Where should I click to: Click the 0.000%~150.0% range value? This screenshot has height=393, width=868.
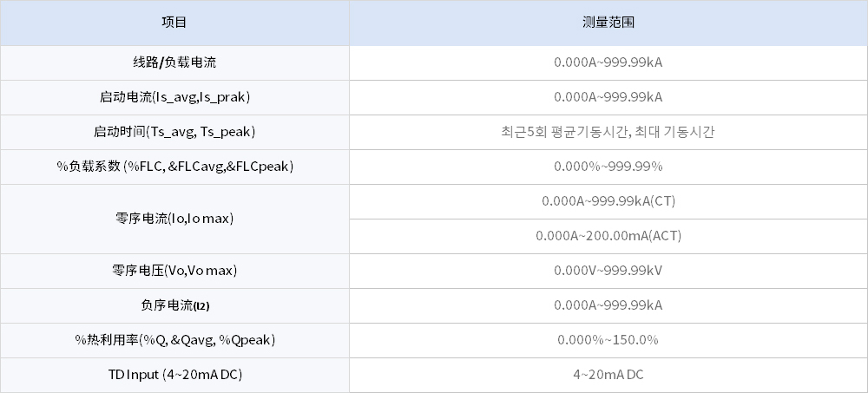(608, 340)
